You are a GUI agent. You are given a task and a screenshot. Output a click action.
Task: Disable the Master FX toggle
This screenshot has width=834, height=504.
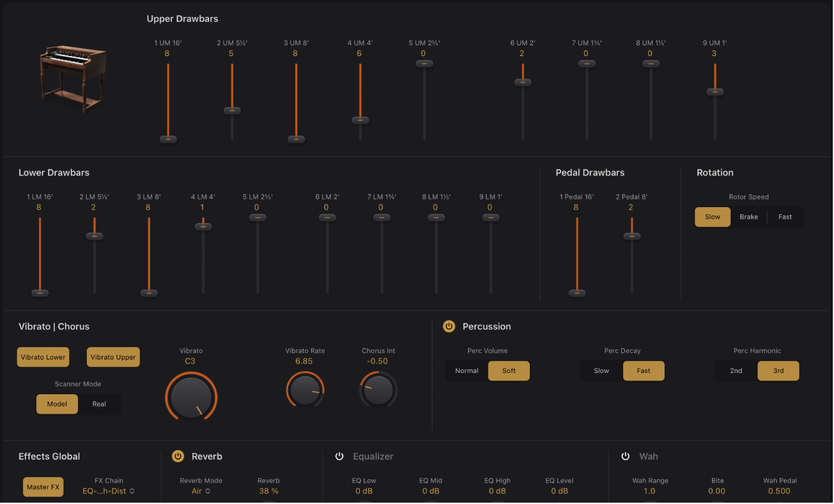pyautogui.click(x=43, y=487)
